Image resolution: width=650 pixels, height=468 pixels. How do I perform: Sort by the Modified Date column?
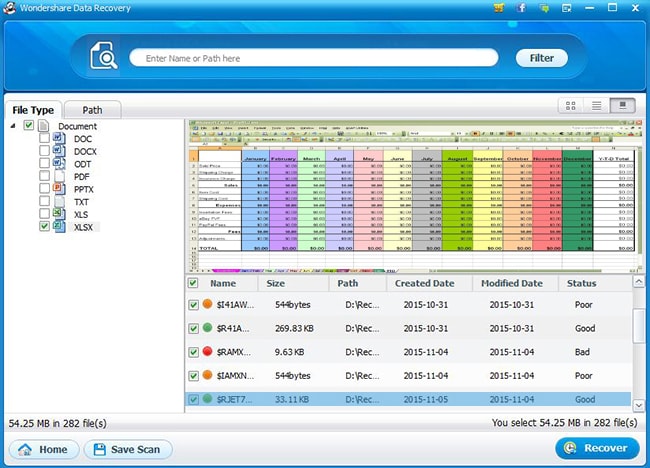515,283
